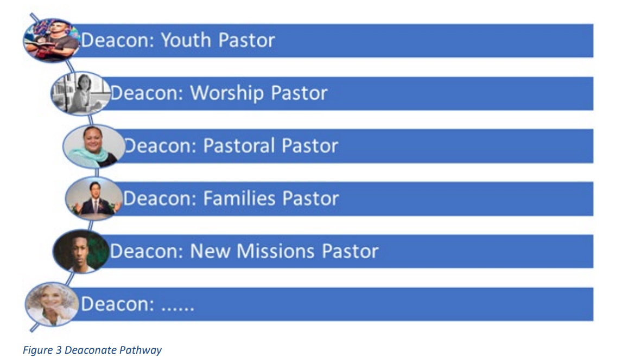
Task: Click the Worship Pastor black-and-white photo
Action: (80, 93)
